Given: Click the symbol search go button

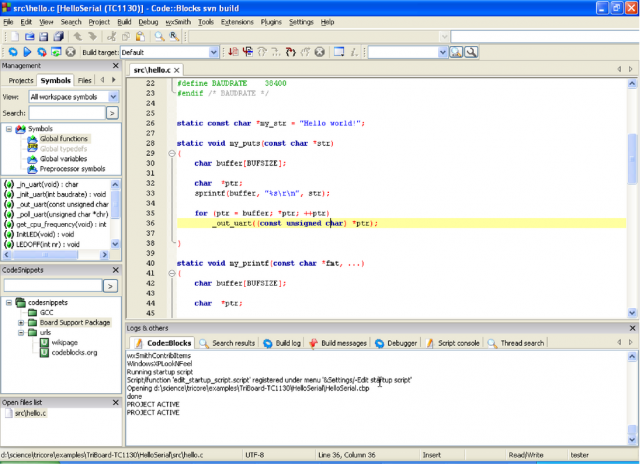Looking at the screenshot, I should point(113,113).
